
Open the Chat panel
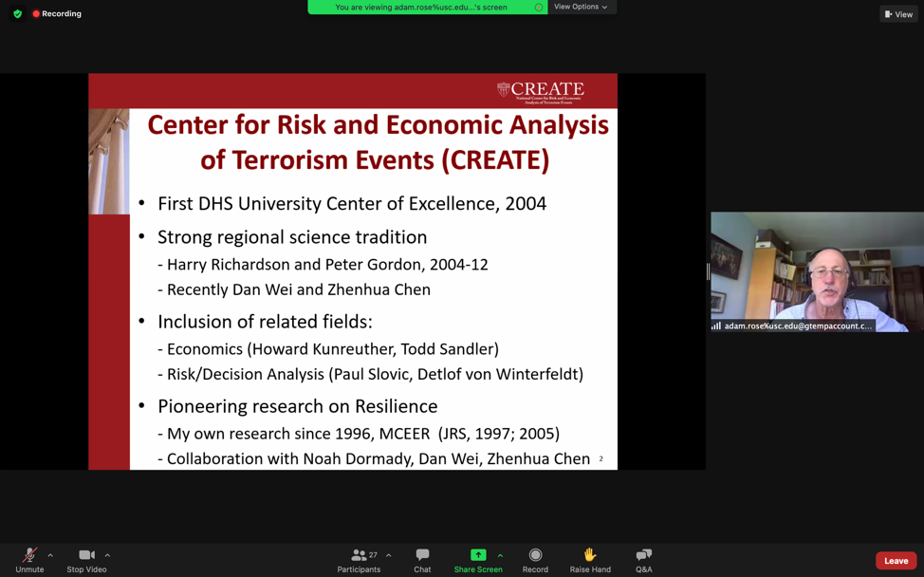click(x=422, y=561)
